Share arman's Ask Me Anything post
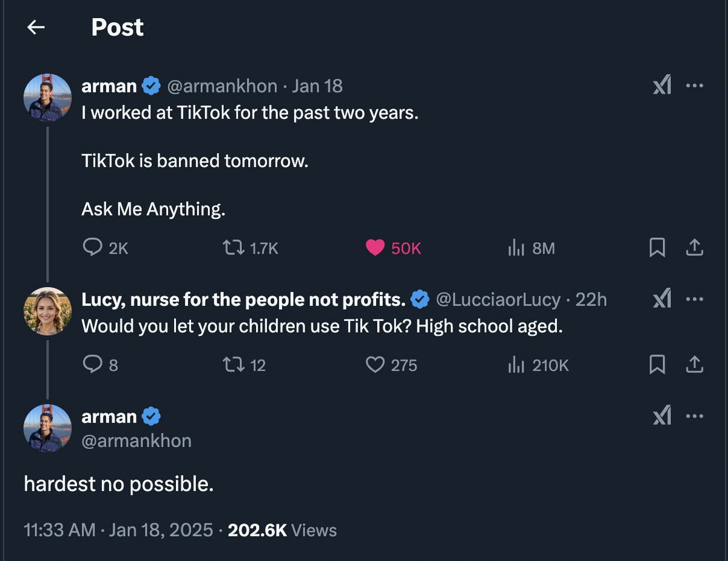Viewport: 728px width, 561px height. [694, 247]
